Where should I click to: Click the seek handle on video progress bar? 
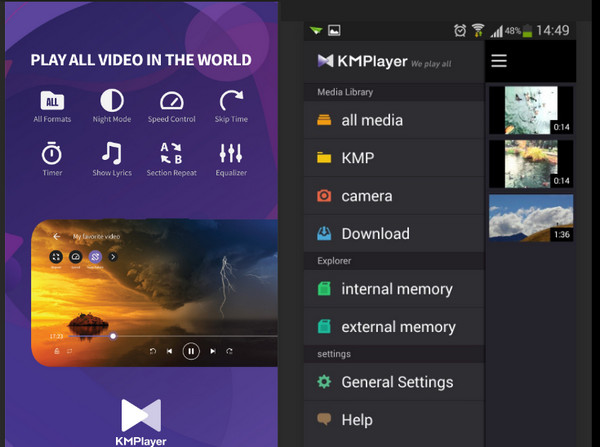(112, 336)
